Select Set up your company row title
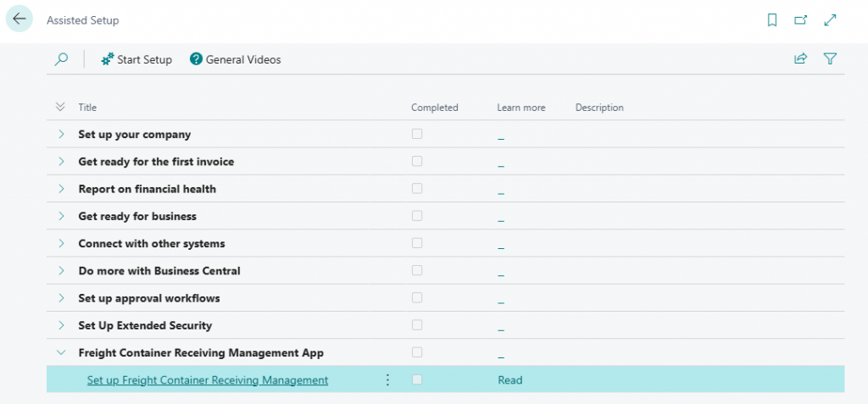The width and height of the screenshot is (868, 404). 135,135
